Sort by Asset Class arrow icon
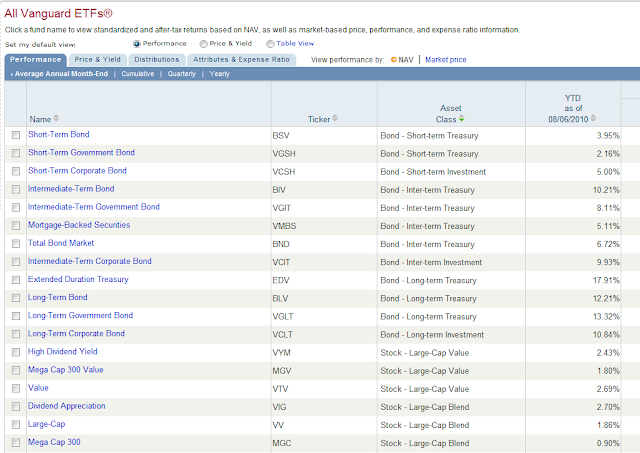This screenshot has width=640, height=453. [x=461, y=119]
